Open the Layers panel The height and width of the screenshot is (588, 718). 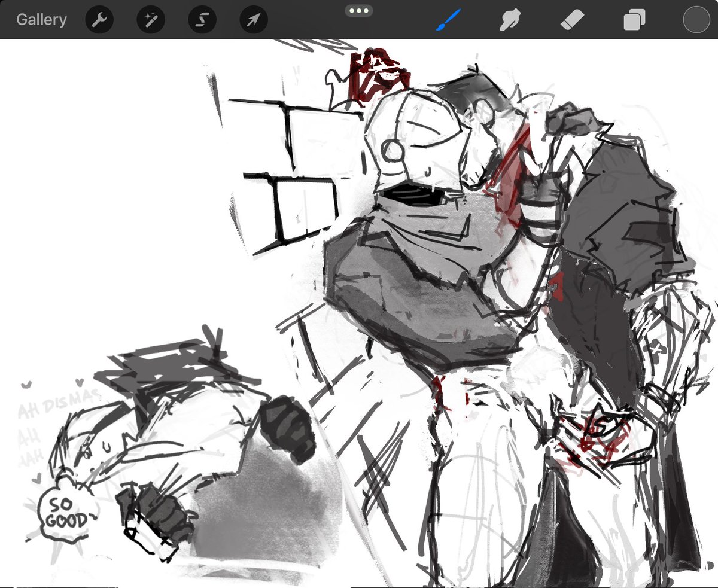[x=634, y=21]
